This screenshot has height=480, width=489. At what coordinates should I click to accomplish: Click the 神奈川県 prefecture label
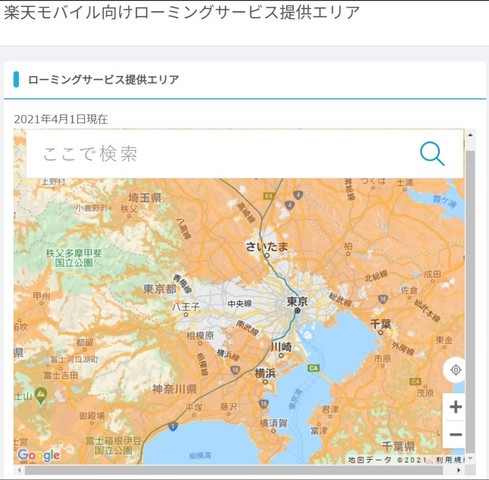[175, 389]
